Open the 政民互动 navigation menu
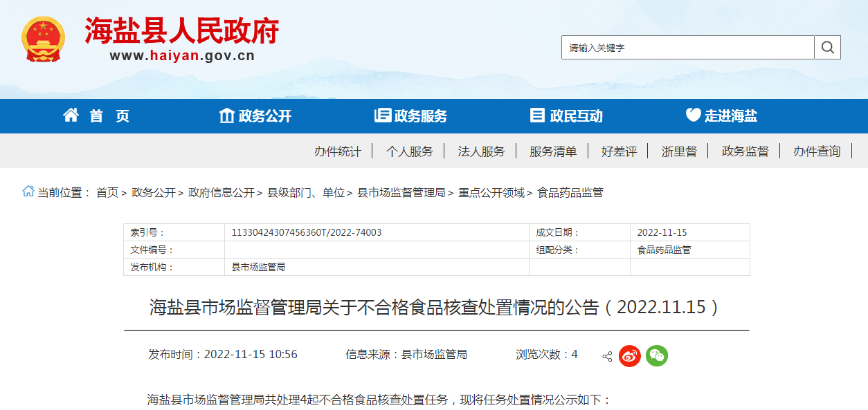 click(577, 116)
